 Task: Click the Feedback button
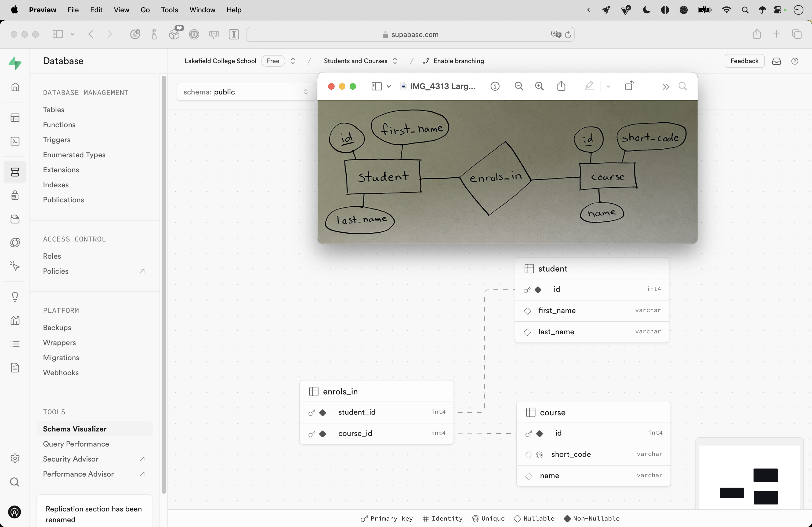[x=744, y=61]
